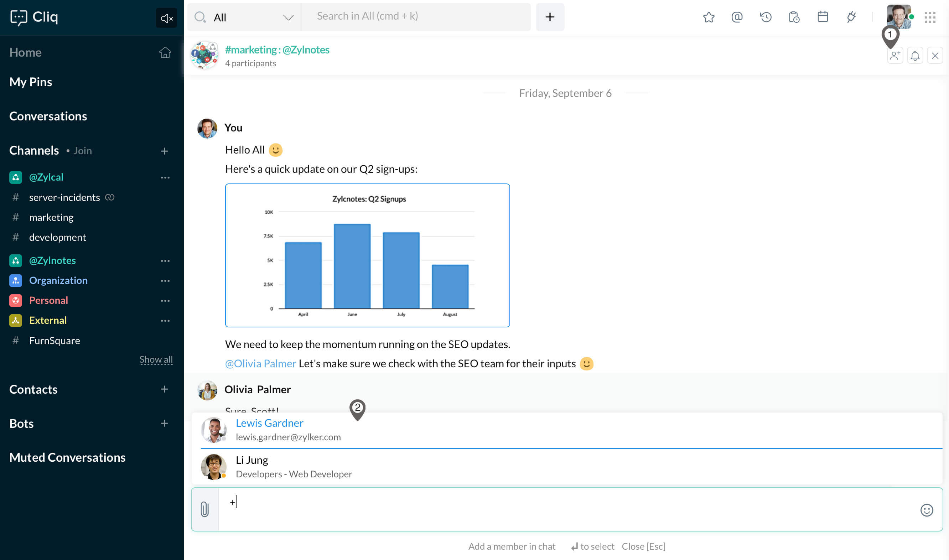Open the emoji picker smiley icon
The image size is (949, 560).
pos(927,510)
